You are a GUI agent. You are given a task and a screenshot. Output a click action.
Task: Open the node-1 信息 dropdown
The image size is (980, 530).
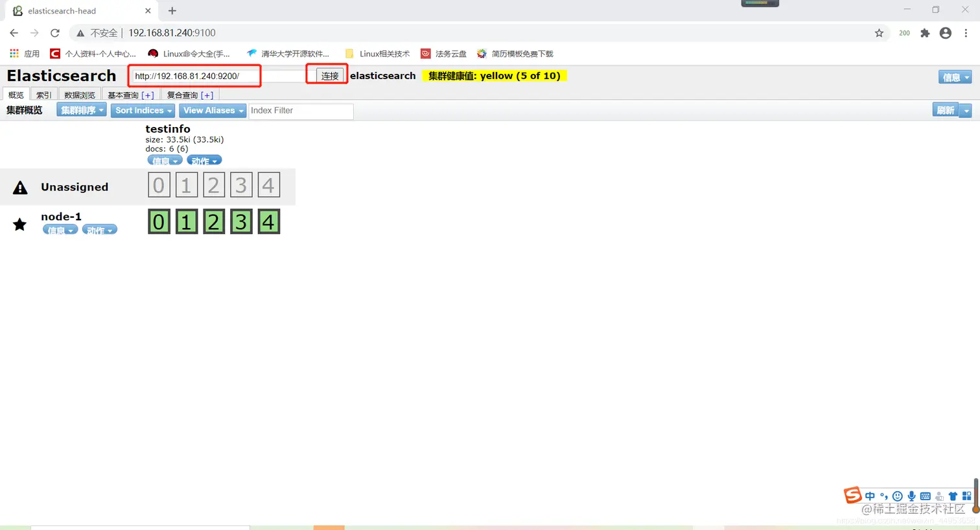(60, 229)
